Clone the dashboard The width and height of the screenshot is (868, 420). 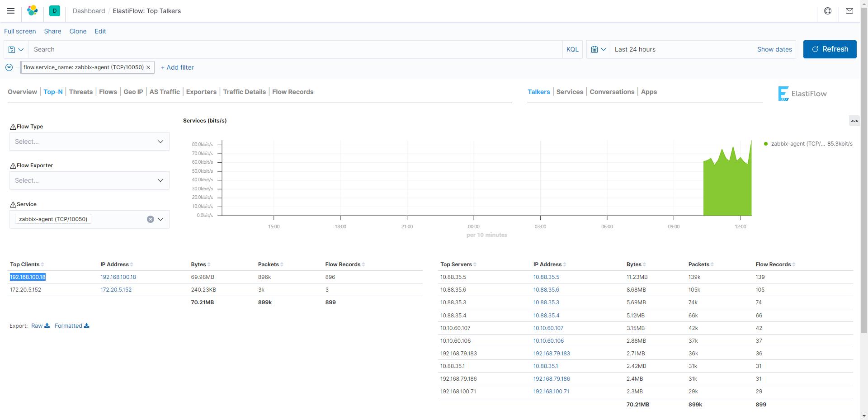pyautogui.click(x=78, y=31)
